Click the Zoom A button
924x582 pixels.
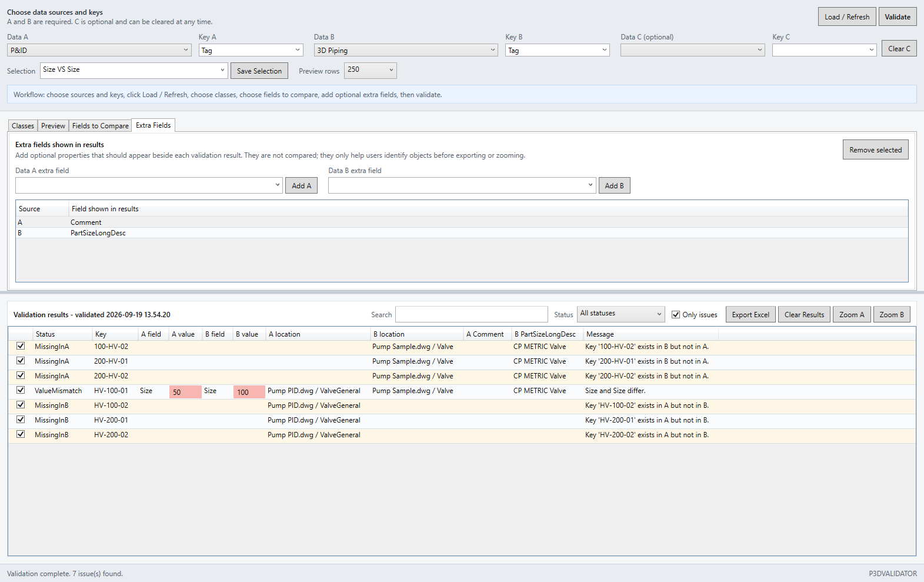tap(852, 314)
